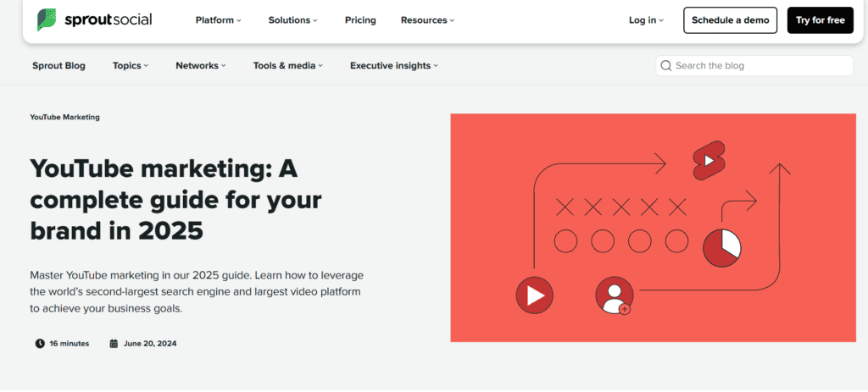Click the Try for free button
Screen dimensions: 868x392
coord(821,20)
